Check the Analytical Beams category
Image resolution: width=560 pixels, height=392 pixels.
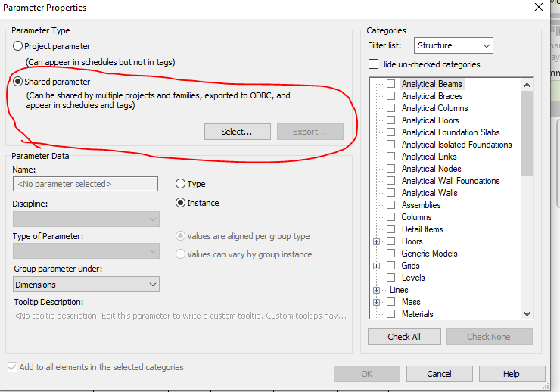point(391,84)
